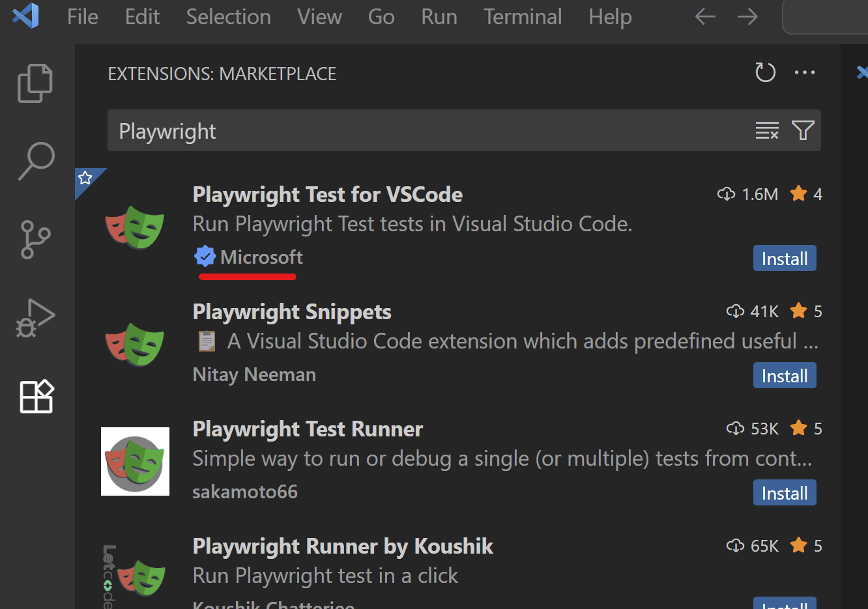Screen dimensions: 868x609
Task: Clear the extensions search results
Action: click(767, 130)
